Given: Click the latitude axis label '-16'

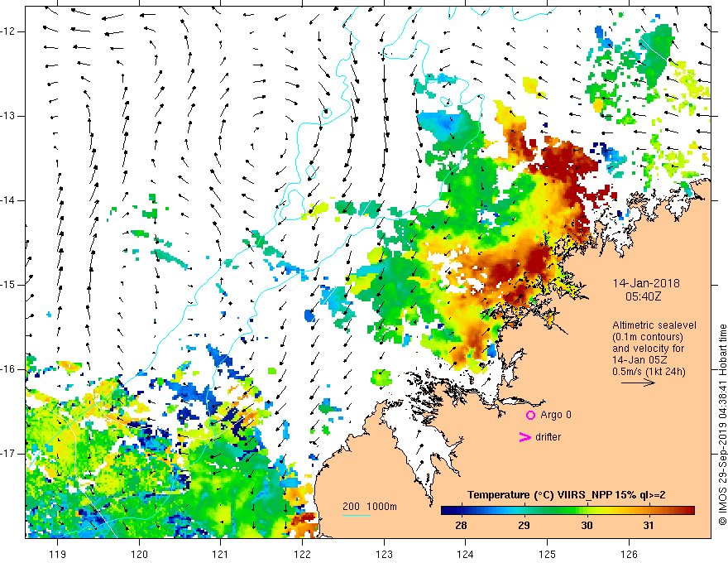Looking at the screenshot, I should [7, 369].
